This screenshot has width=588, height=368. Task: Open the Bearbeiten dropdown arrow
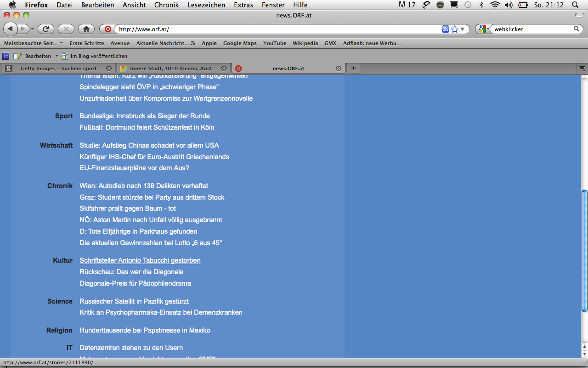point(57,56)
